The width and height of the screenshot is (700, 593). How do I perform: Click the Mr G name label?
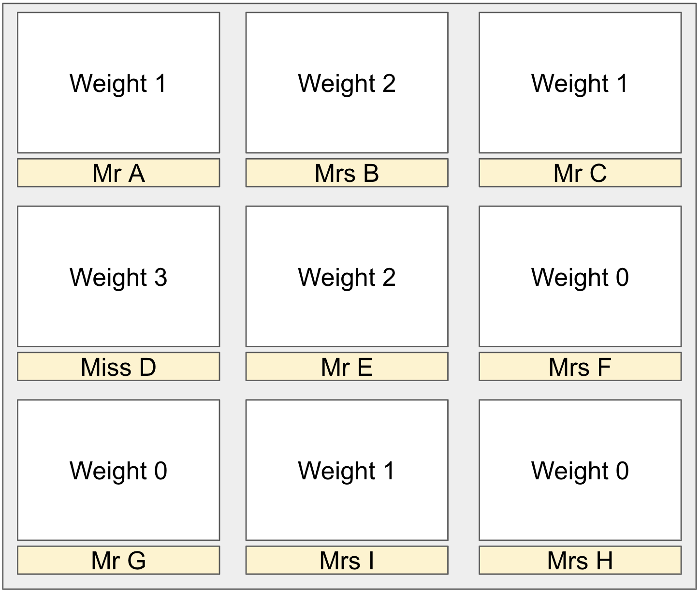pyautogui.click(x=118, y=560)
